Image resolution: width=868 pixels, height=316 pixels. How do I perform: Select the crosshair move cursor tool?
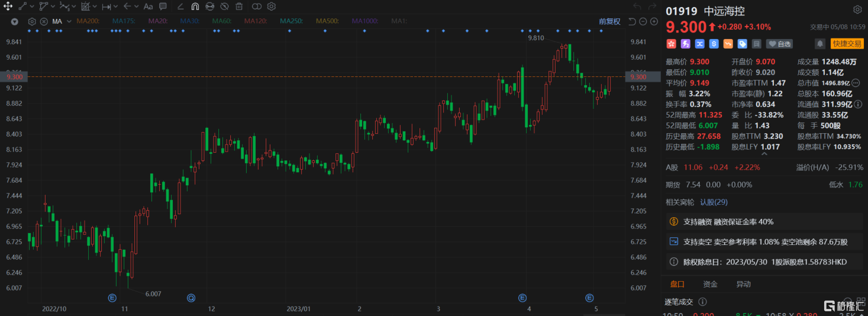click(8, 7)
